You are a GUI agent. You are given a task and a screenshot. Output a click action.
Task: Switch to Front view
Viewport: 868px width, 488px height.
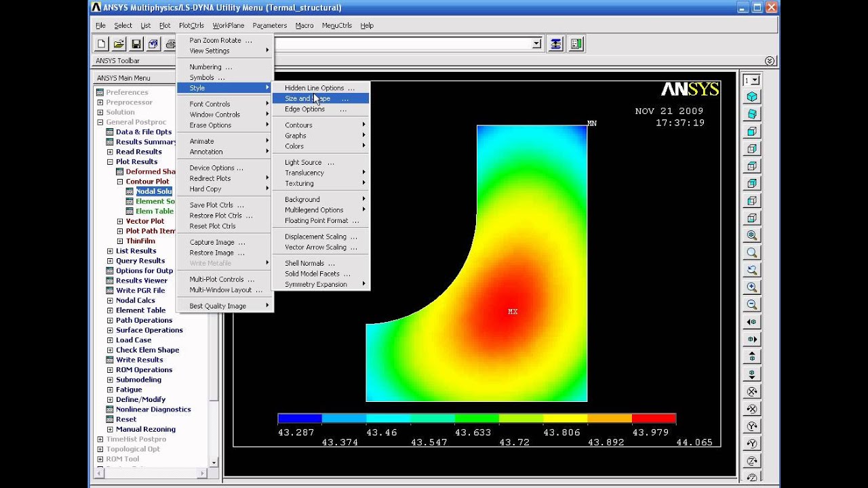(x=752, y=131)
